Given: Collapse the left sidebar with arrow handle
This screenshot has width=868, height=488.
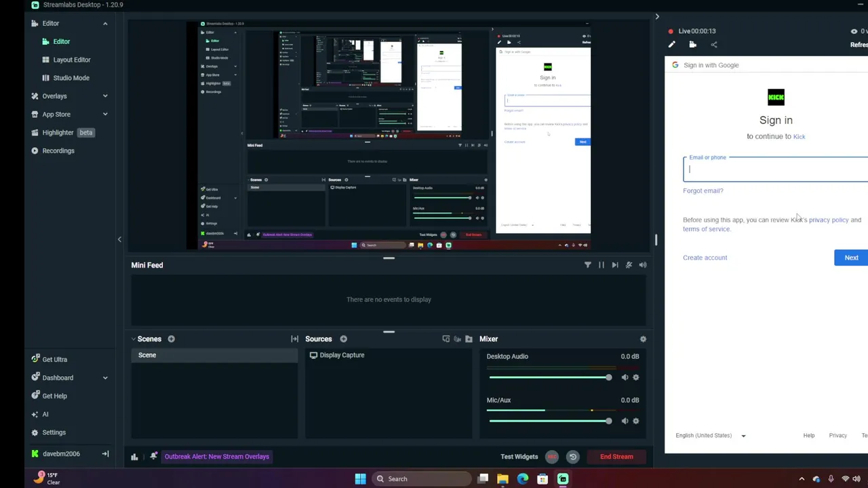Looking at the screenshot, I should (119, 239).
